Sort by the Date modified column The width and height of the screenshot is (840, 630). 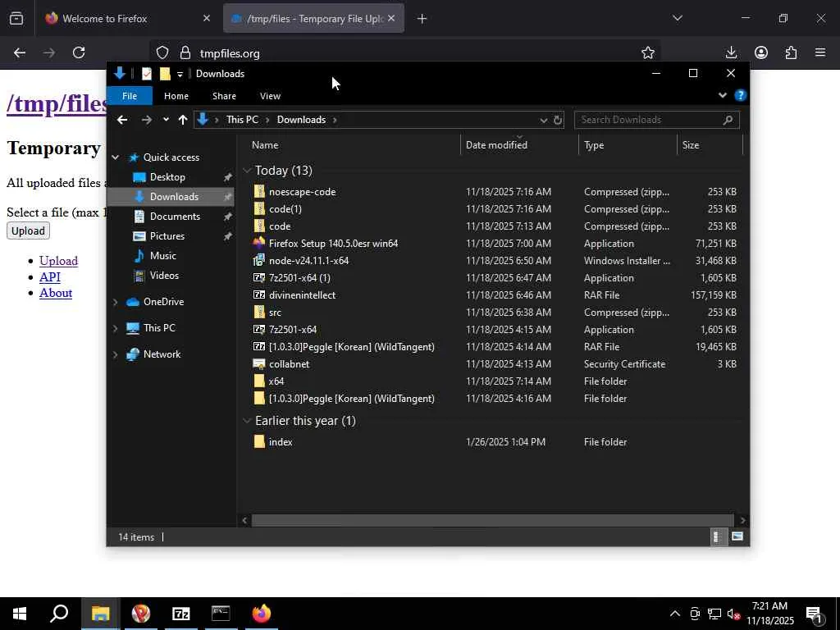tap(519, 144)
